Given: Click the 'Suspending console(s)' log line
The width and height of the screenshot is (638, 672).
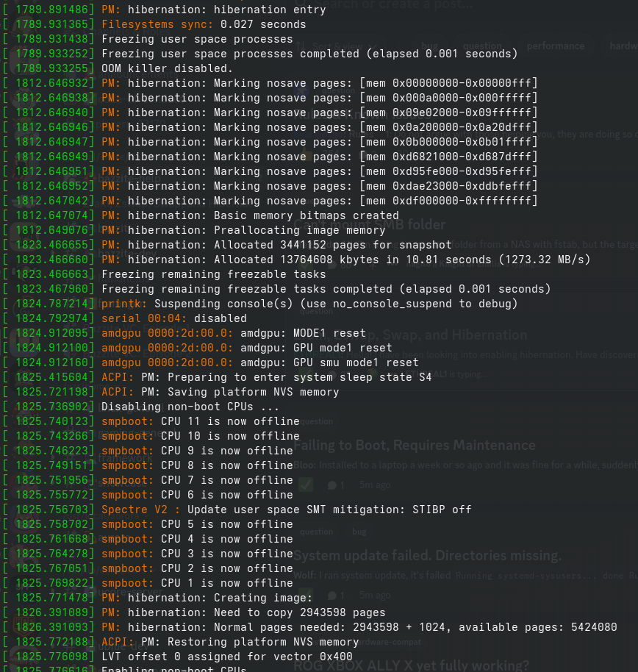Looking at the screenshot, I should tap(309, 304).
